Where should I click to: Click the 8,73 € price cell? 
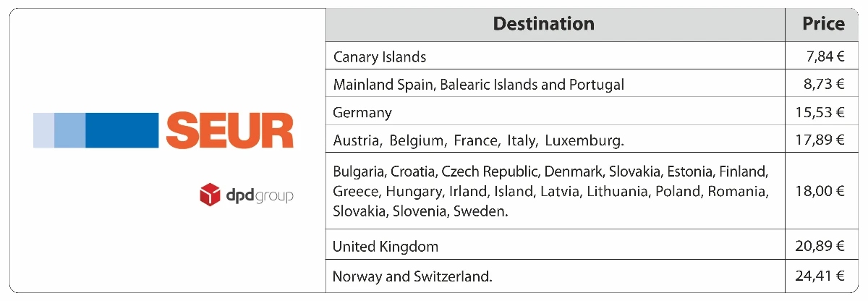point(823,84)
